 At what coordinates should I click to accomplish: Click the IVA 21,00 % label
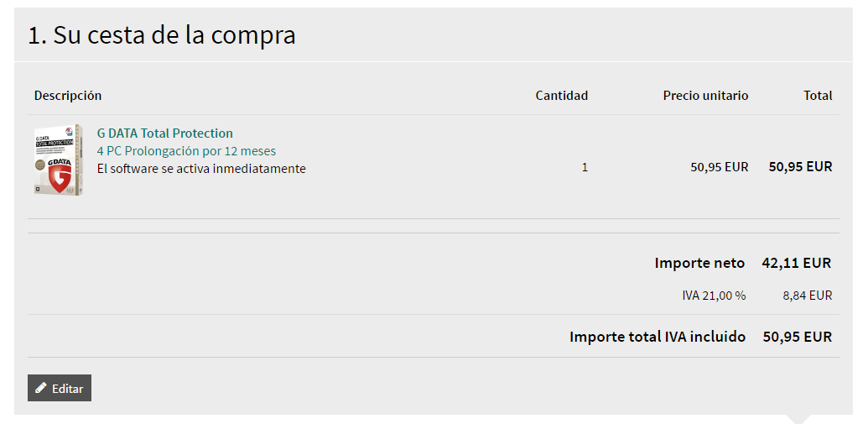click(x=714, y=296)
